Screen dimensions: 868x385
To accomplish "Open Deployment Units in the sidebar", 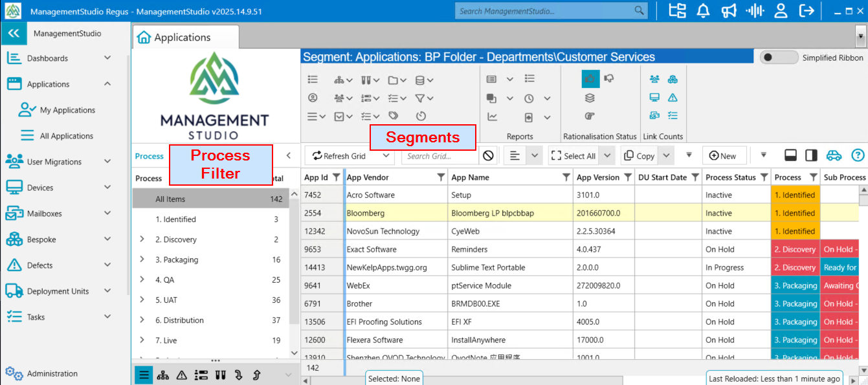I will (x=58, y=291).
